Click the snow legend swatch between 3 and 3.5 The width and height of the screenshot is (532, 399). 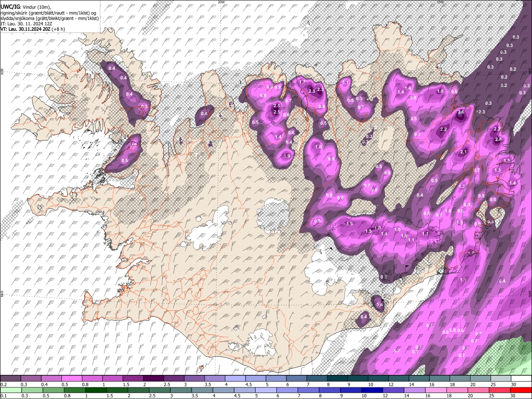[x=194, y=379]
